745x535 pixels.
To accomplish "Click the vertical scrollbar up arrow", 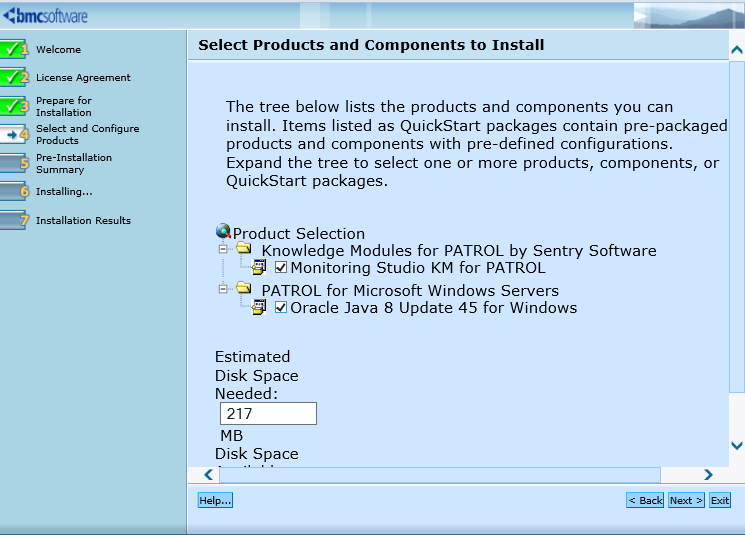I will 737,49.
